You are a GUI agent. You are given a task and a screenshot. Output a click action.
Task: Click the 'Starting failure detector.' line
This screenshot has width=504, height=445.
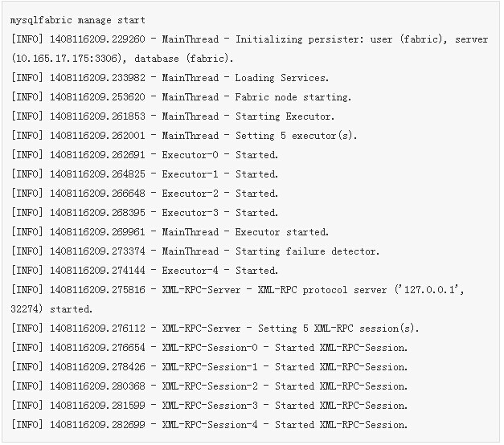(x=195, y=251)
